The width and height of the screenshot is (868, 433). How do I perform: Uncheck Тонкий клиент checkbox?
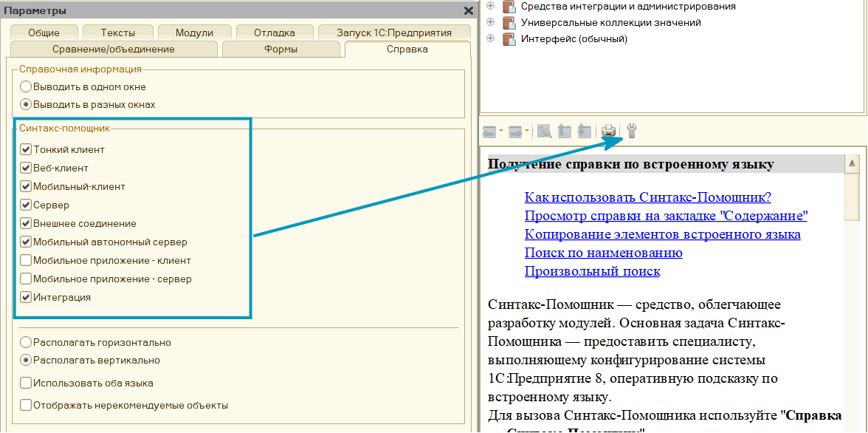click(x=25, y=149)
